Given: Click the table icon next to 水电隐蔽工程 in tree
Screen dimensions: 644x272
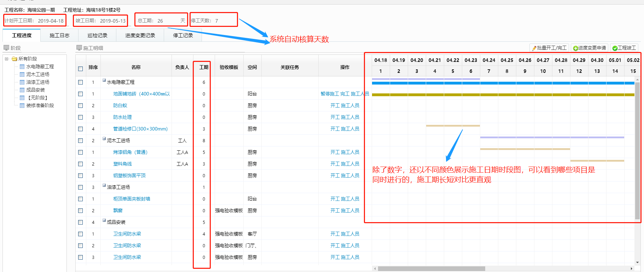Looking at the screenshot, I should pyautogui.click(x=22, y=66).
